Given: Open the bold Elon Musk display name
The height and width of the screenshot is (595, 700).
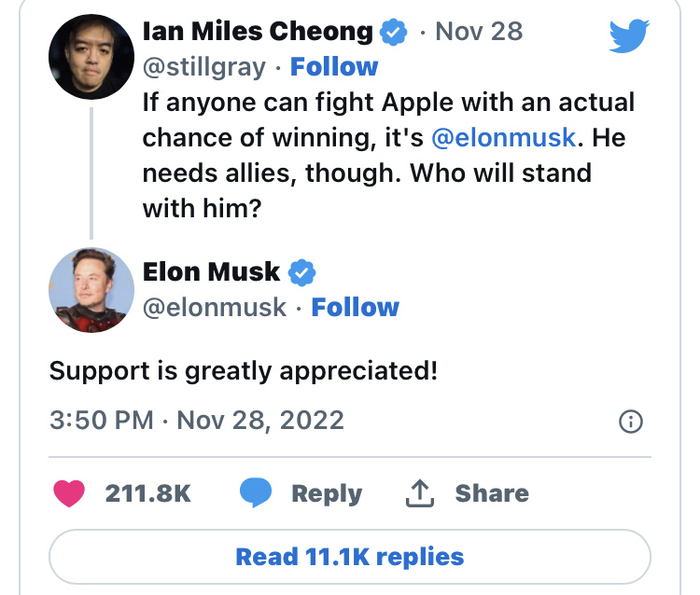Looking at the screenshot, I should pyautogui.click(x=212, y=271).
